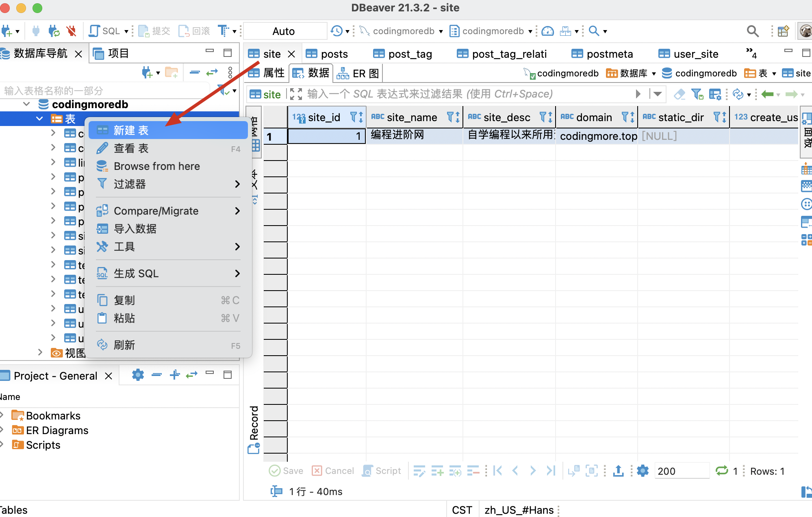
Task: Click the refresh icon next to row count
Action: coord(722,471)
